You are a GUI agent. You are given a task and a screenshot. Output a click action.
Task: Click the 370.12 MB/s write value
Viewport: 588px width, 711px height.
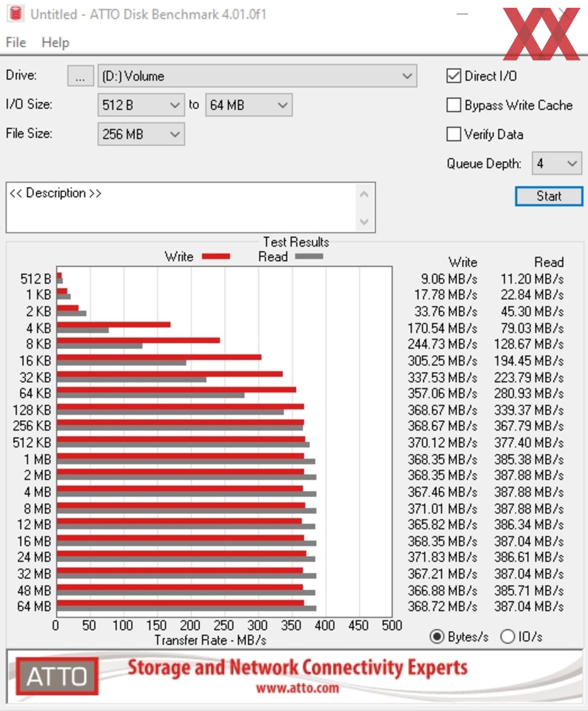click(x=442, y=443)
